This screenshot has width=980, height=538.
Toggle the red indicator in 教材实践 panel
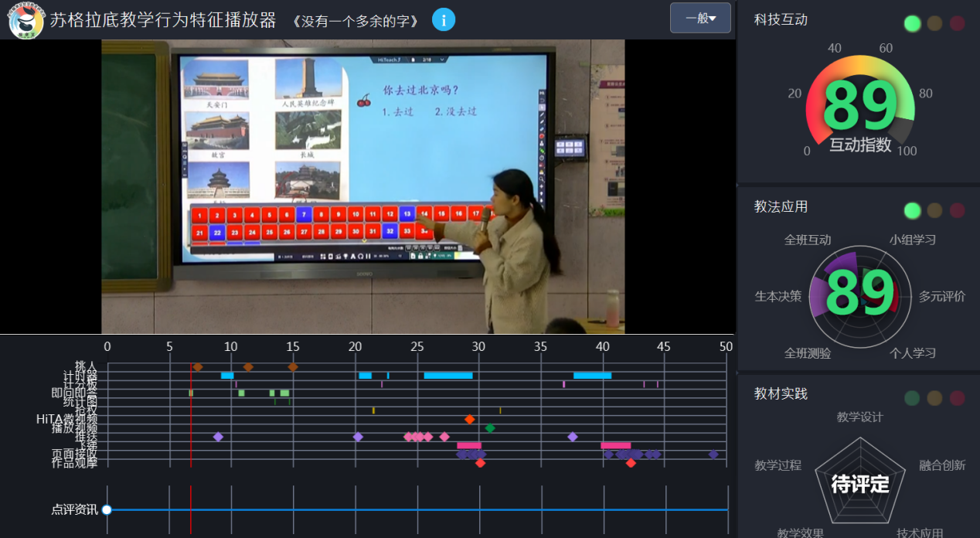[958, 398]
